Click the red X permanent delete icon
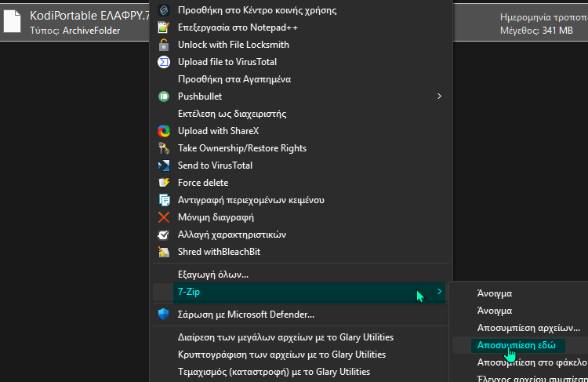588x382 pixels. point(164,217)
